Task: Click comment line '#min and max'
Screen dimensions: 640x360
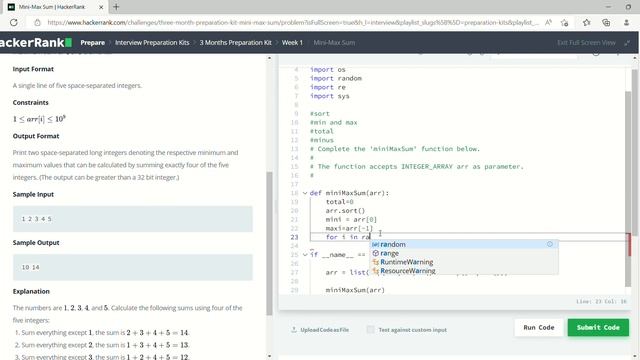Action: pyautogui.click(x=333, y=122)
